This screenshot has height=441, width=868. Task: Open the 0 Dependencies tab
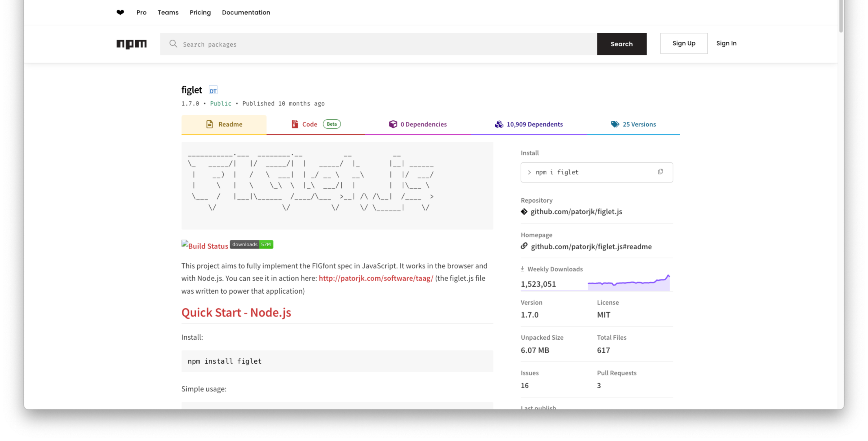418,125
